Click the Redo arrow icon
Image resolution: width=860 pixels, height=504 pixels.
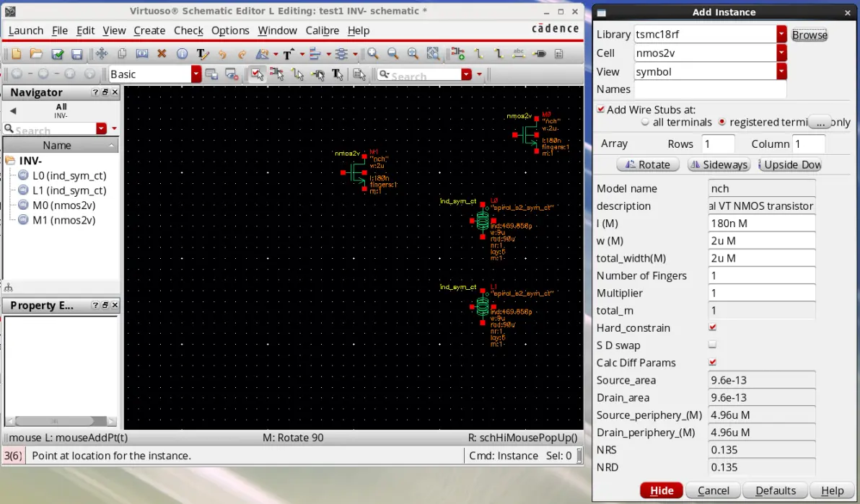point(242,54)
